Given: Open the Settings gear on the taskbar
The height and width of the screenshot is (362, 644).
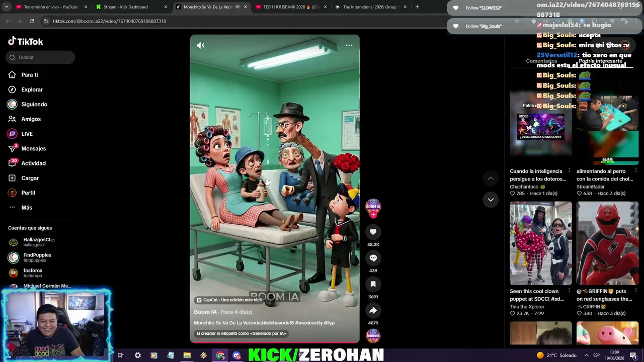Looking at the screenshot, I should pyautogui.click(x=137, y=355).
